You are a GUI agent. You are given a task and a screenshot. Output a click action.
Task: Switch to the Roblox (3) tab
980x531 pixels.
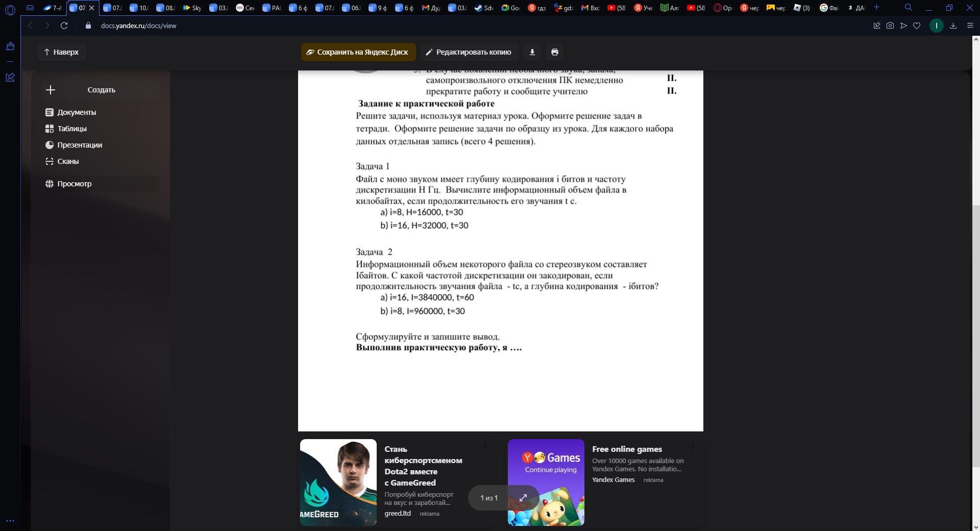[x=802, y=8]
